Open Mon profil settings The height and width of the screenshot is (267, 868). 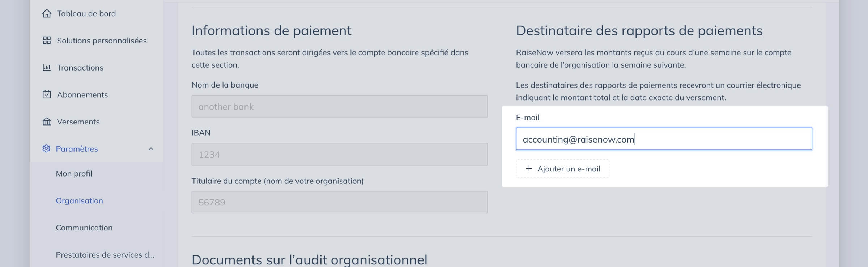(74, 174)
